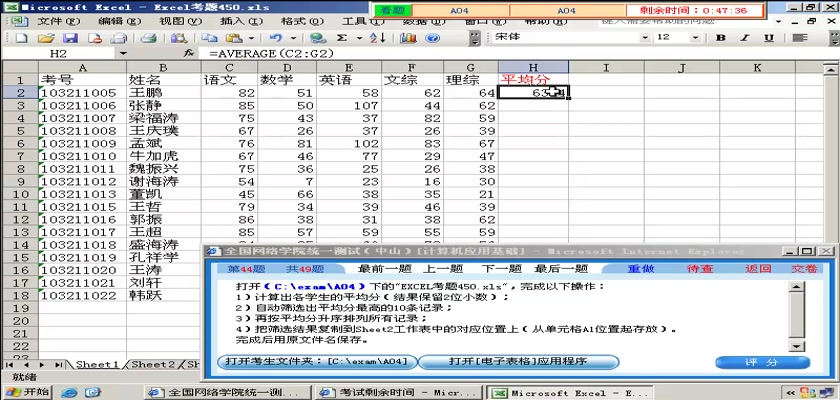Click the 考试剩余时间 taskbar item
The height and width of the screenshot is (400, 840).
tap(398, 393)
